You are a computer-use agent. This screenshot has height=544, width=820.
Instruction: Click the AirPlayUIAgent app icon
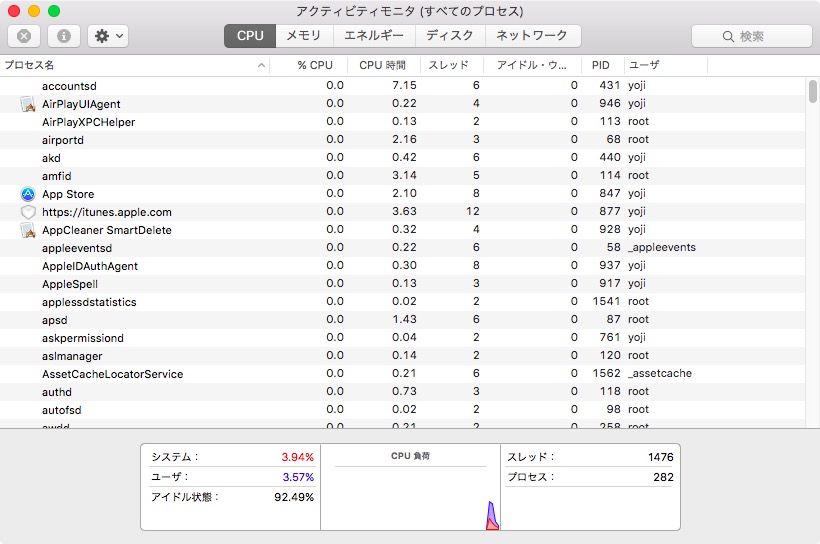(x=28, y=104)
